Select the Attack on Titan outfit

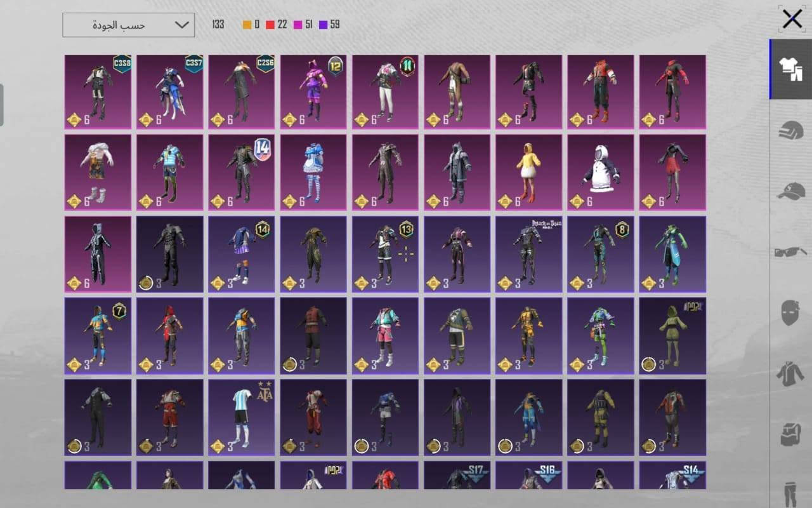(x=528, y=254)
